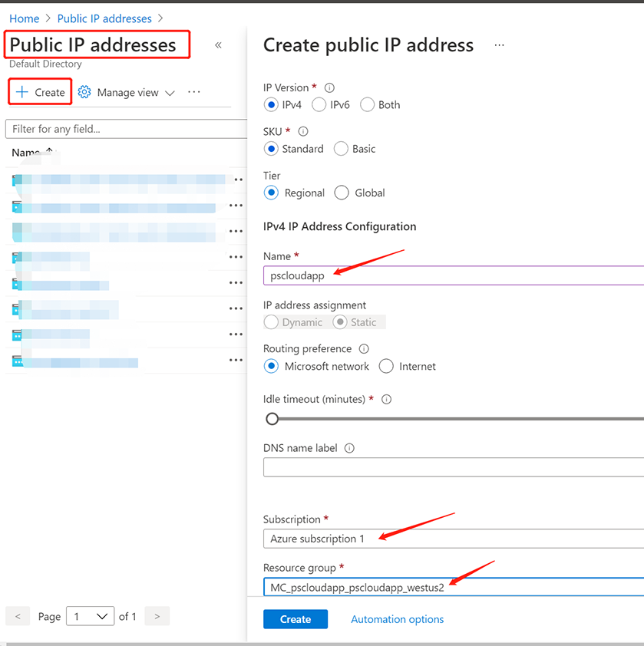This screenshot has width=644, height=646.
Task: Click the IP Version info icon
Action: (330, 87)
